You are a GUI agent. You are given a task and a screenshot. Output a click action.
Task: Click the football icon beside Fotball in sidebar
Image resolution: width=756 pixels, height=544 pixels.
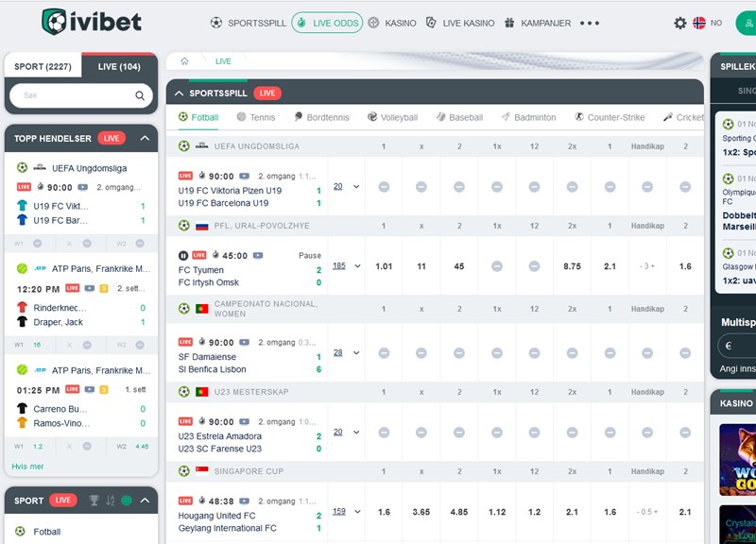(20, 531)
